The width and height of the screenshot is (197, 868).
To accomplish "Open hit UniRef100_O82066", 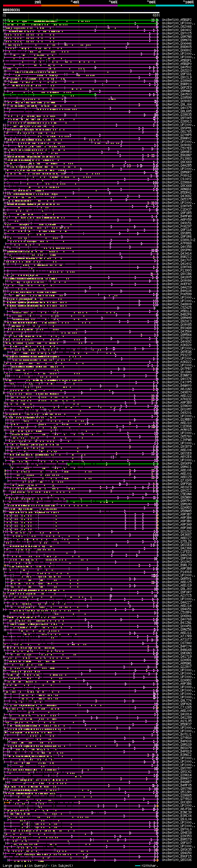I will 177,26.
